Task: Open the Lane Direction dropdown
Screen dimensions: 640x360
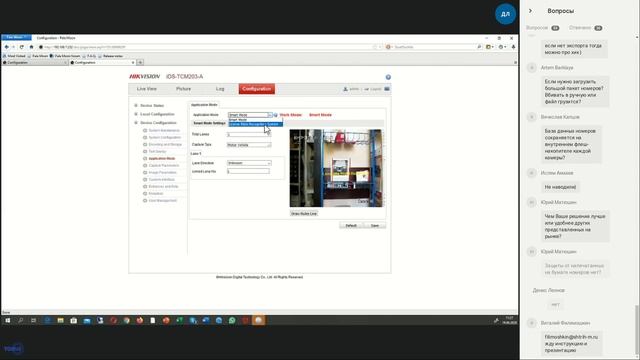Action: (x=249, y=163)
